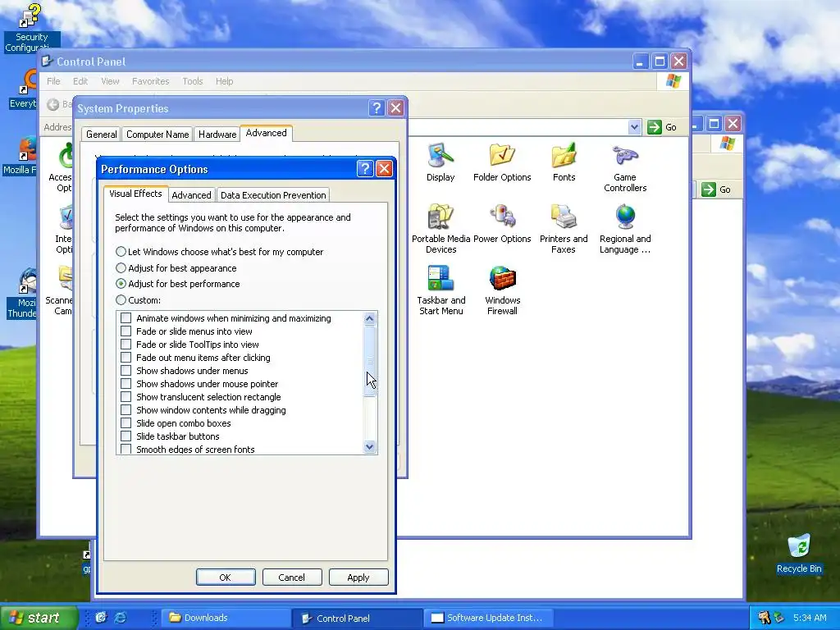The width and height of the screenshot is (840, 630).
Task: Click the Control Panel taskbar button
Action: [358, 618]
